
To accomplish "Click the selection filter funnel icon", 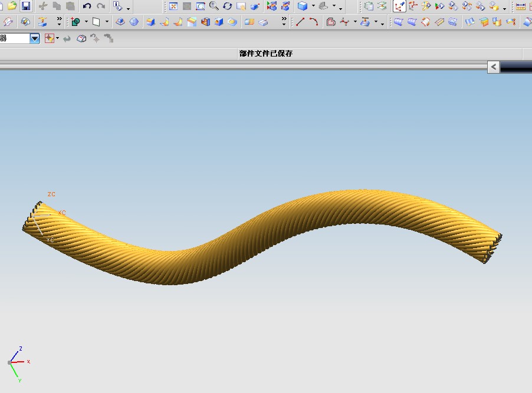I will click(x=50, y=38).
